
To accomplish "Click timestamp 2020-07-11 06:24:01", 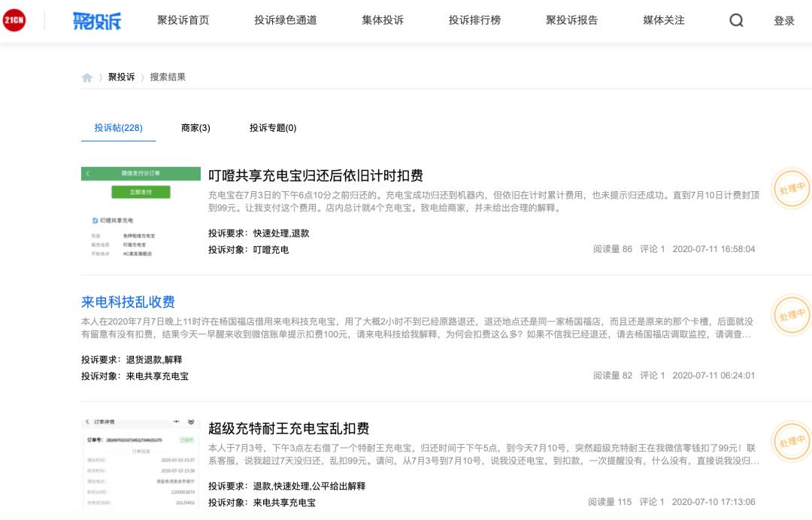I will (x=714, y=376).
